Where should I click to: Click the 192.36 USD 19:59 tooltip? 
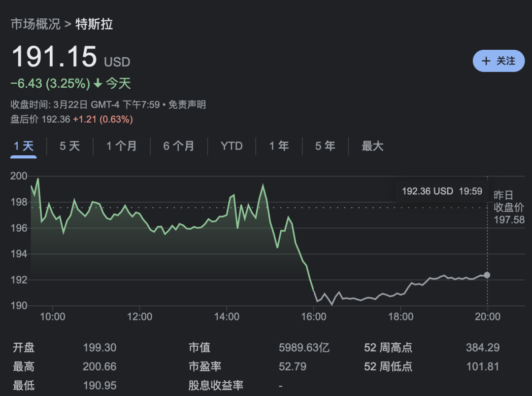[442, 191]
